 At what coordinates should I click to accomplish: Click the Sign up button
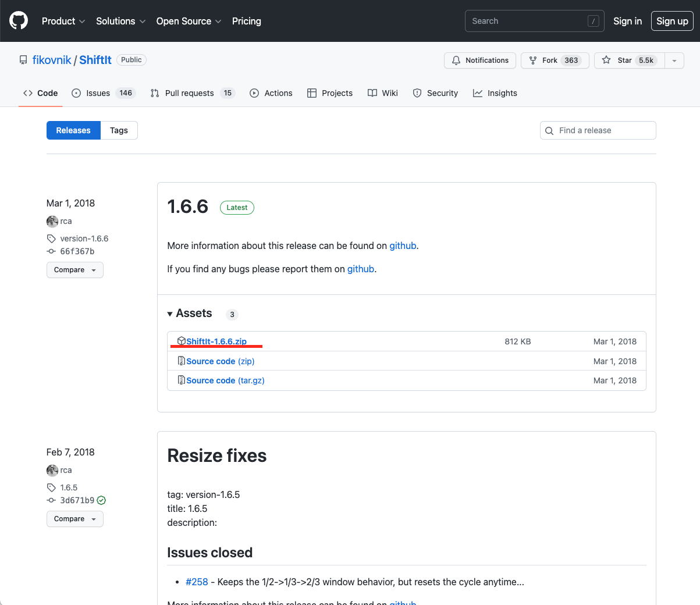coord(672,21)
